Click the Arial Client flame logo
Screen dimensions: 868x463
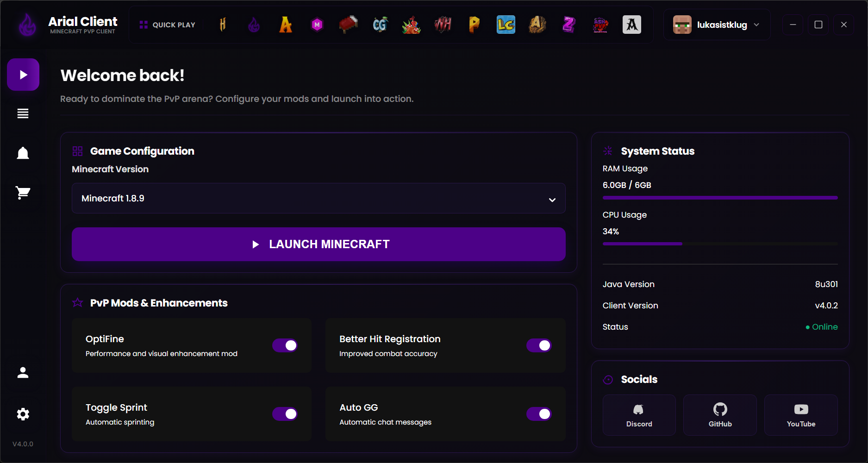tap(27, 25)
